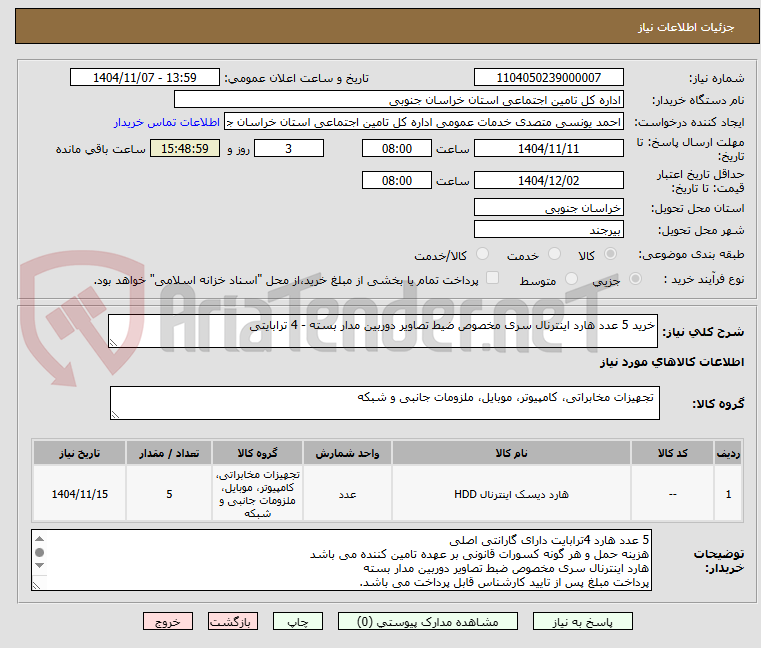Click the row number cell 1
The width and height of the screenshot is (761, 648).
point(728,494)
